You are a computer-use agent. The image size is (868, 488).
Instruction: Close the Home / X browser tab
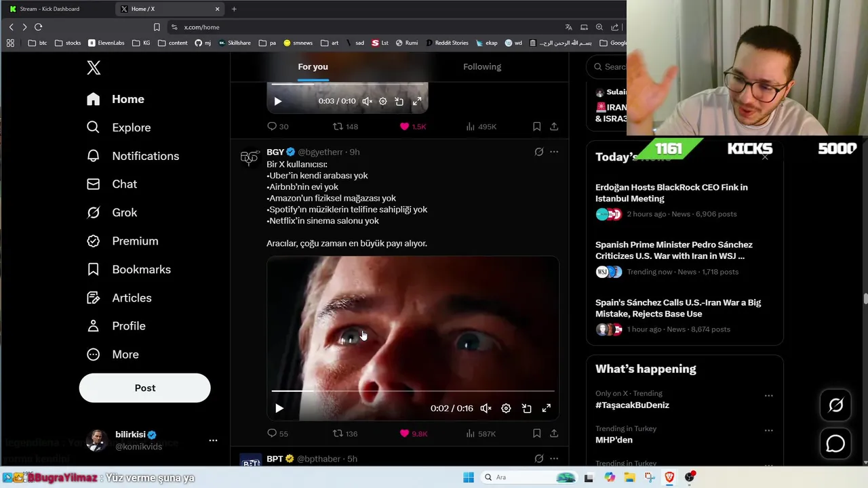217,9
